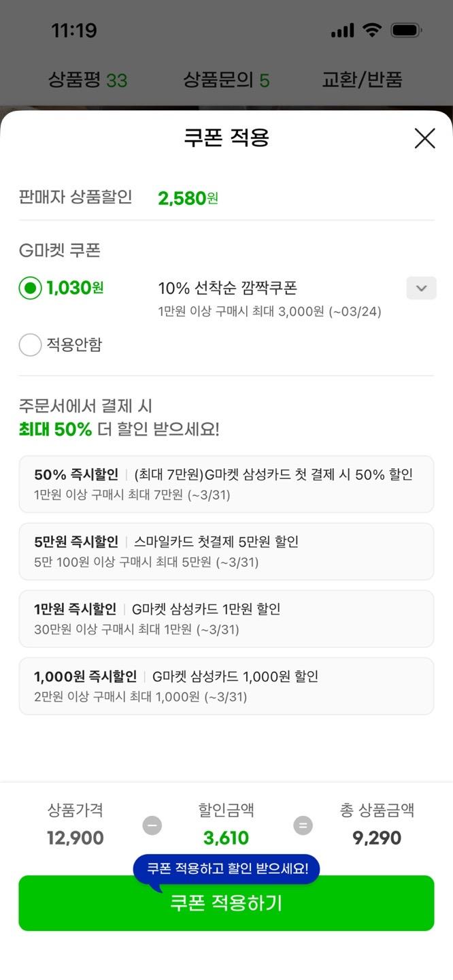Screen dimensions: 453x980
Task: Go to the 교환/반품 tab
Action: (362, 80)
